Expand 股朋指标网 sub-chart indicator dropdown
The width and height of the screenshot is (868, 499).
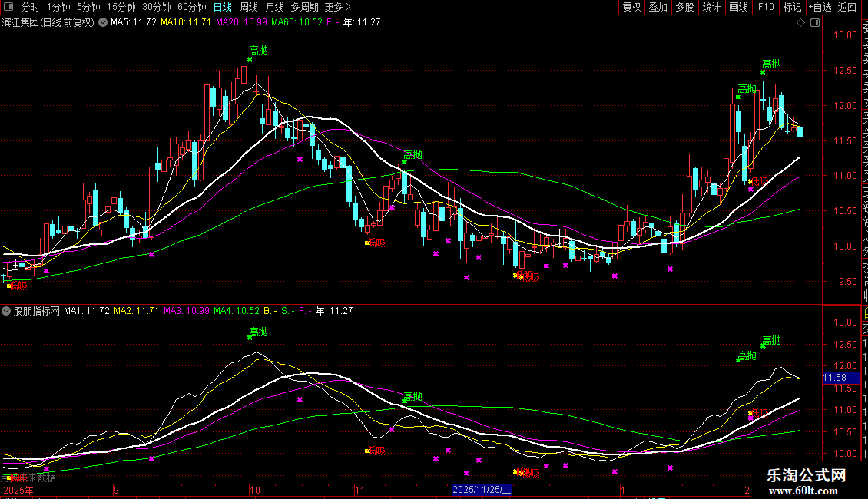(x=7, y=311)
